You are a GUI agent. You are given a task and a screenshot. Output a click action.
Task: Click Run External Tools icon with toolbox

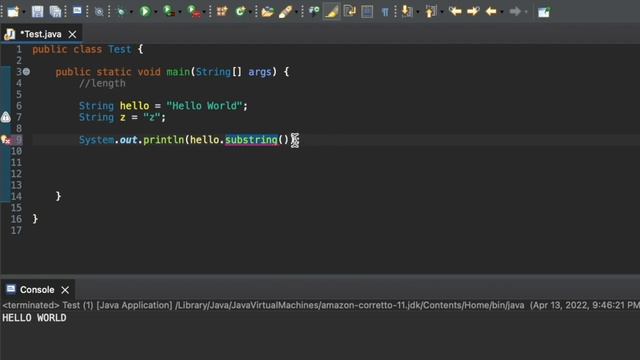tap(193, 11)
